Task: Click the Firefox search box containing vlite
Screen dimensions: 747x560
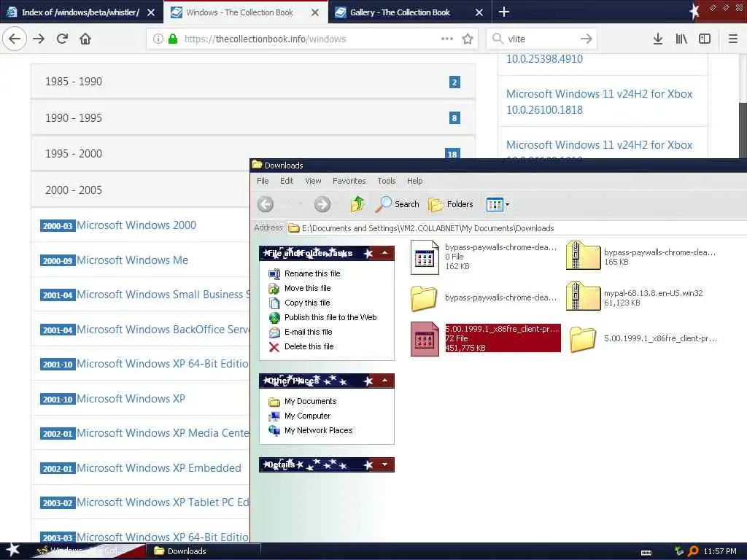Action: coord(541,39)
